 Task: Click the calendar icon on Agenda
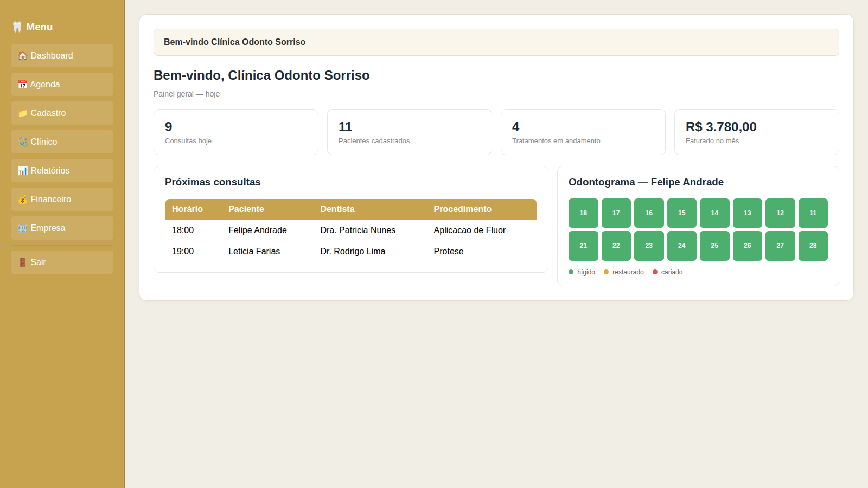click(x=23, y=85)
